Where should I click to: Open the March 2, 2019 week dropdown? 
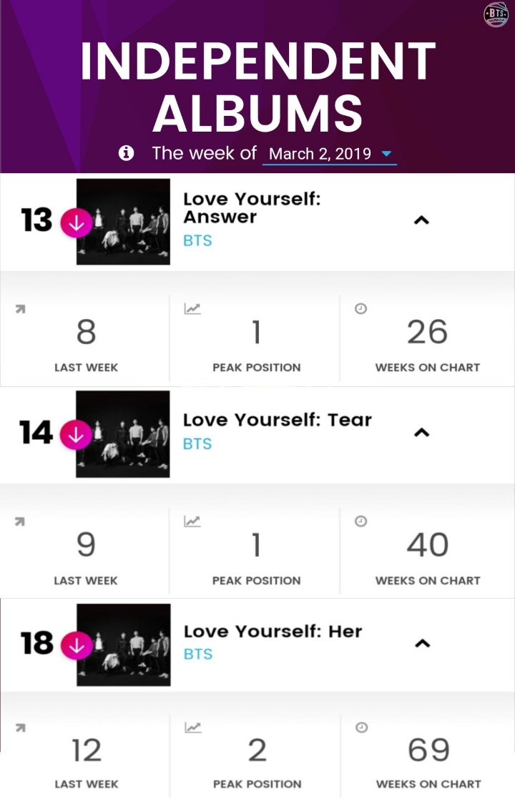330,155
